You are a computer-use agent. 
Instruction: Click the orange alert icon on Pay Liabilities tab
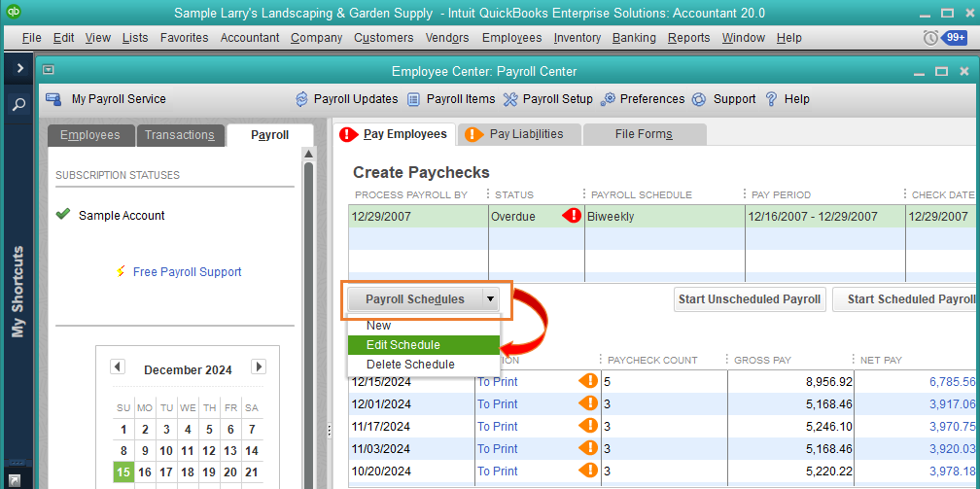click(x=475, y=134)
